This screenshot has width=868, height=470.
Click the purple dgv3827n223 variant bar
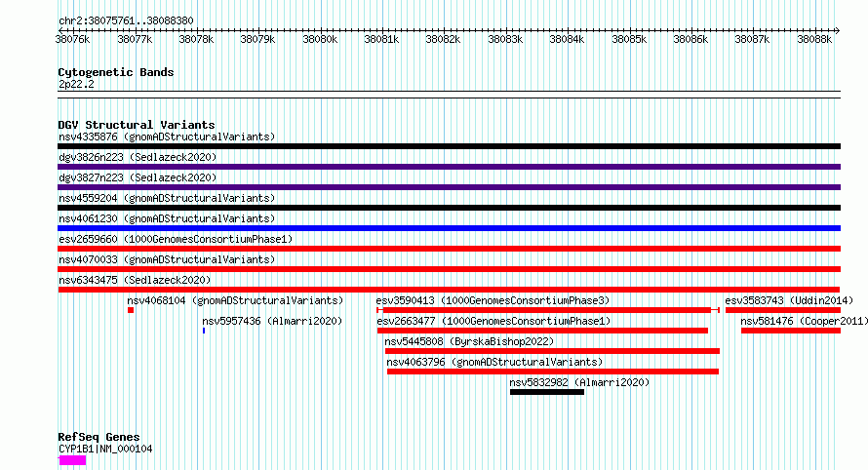(449, 187)
